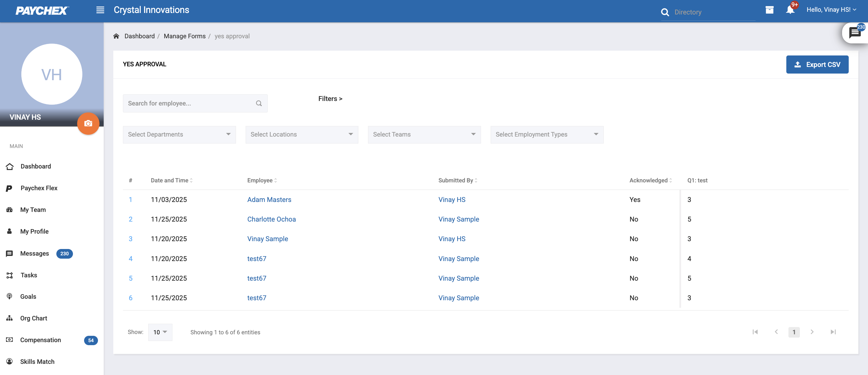Open Org Chart in sidebar
868x375 pixels.
tap(33, 318)
